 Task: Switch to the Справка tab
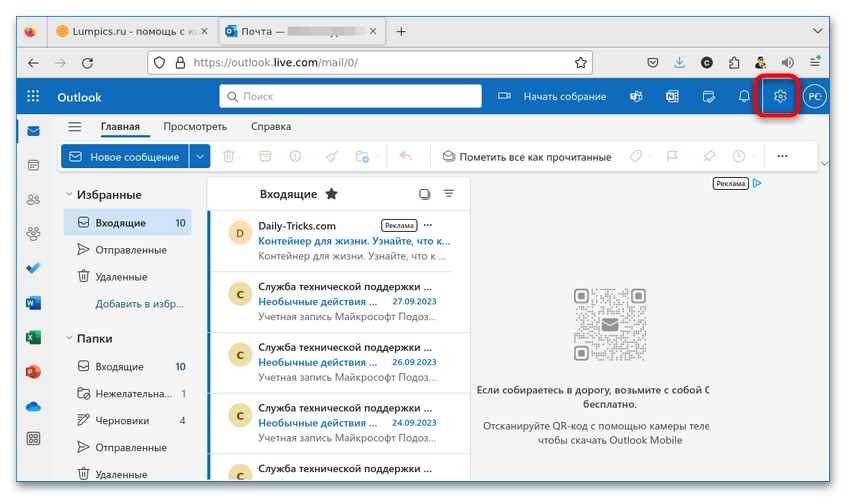(271, 127)
